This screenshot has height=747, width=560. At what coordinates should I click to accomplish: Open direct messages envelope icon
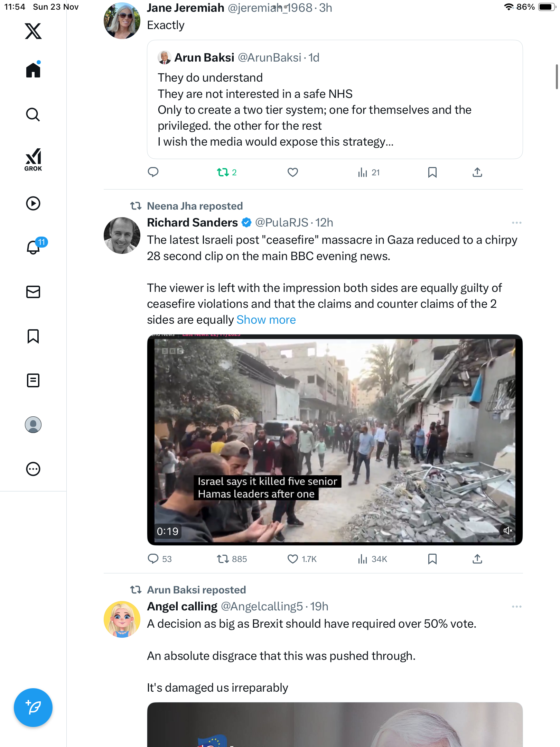tap(33, 292)
